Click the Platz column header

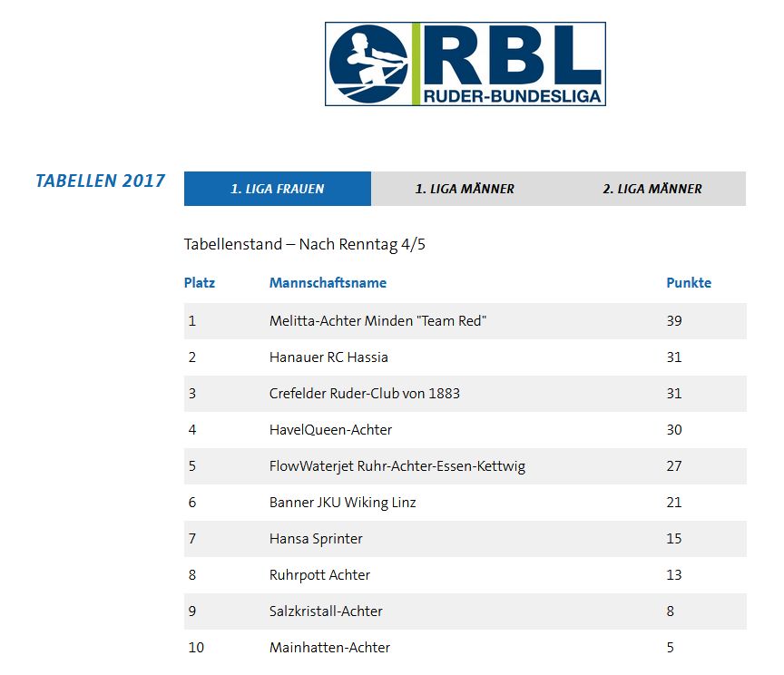[x=200, y=282]
